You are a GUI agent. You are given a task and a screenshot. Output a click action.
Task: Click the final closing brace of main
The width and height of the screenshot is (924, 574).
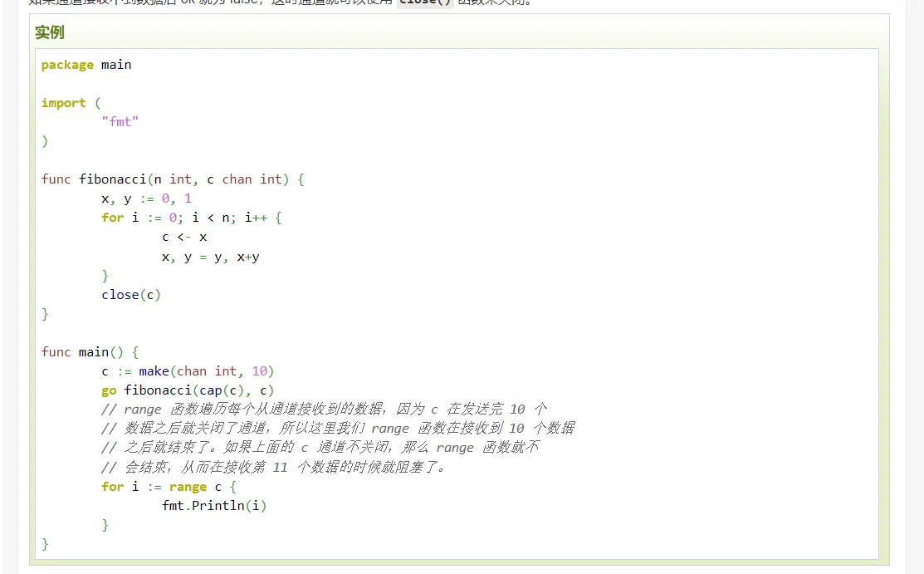pyautogui.click(x=45, y=544)
